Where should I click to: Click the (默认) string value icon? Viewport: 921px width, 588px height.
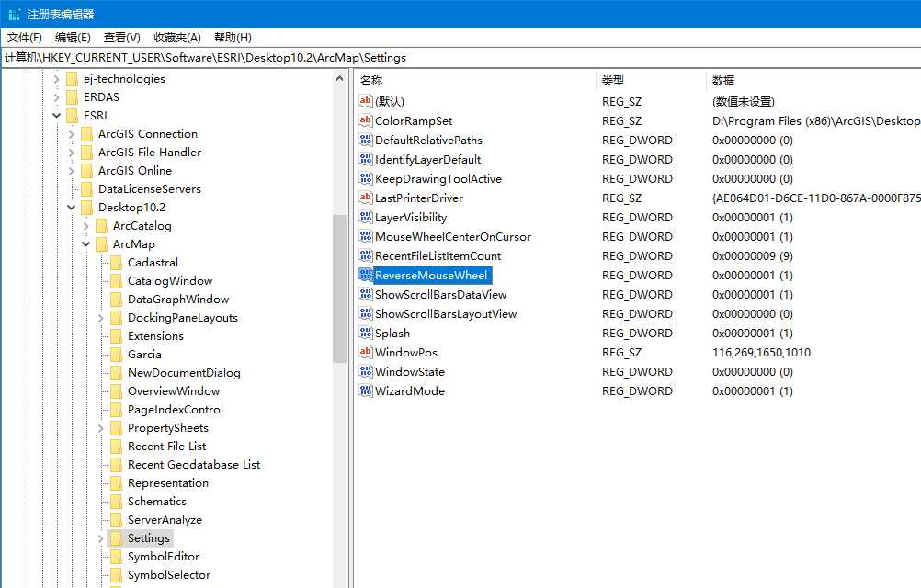[365, 101]
